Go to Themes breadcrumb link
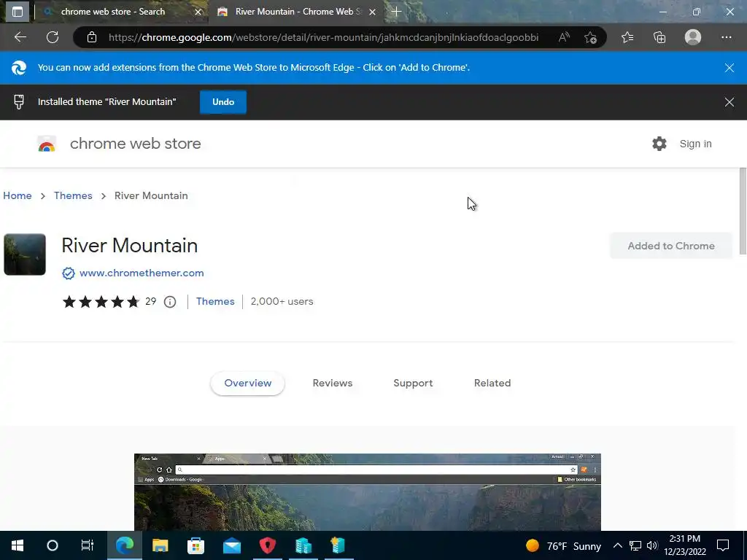747x560 pixels. point(73,195)
